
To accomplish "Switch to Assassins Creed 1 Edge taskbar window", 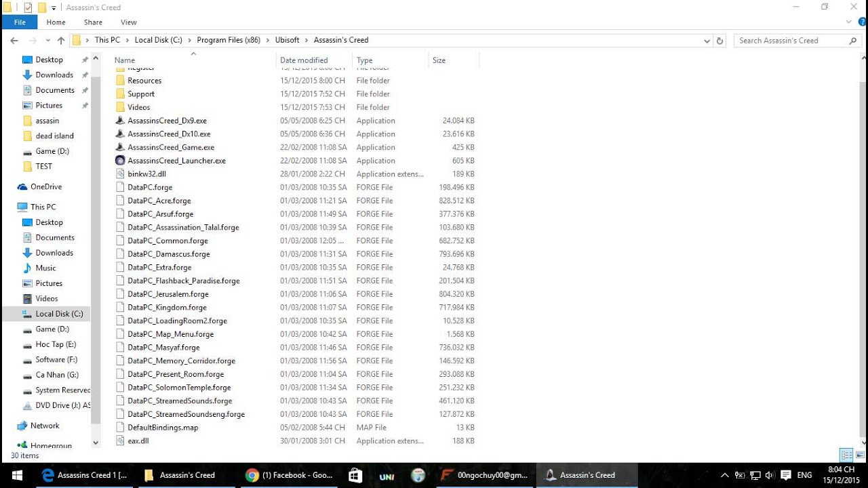I will point(84,475).
